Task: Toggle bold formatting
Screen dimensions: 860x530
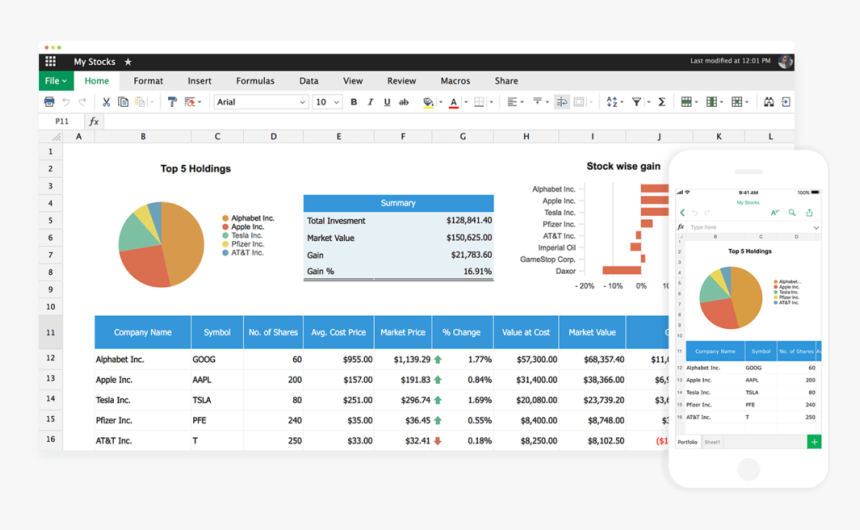Action: pyautogui.click(x=354, y=102)
